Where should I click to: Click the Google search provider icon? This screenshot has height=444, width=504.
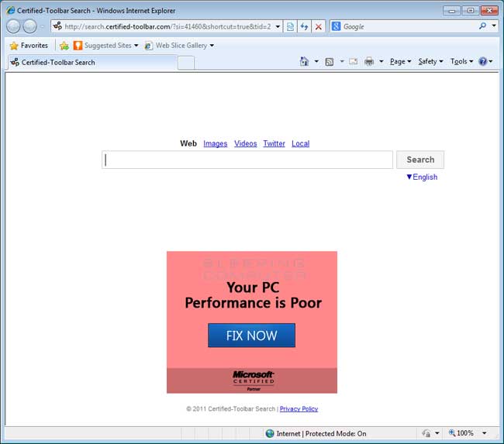(336, 26)
